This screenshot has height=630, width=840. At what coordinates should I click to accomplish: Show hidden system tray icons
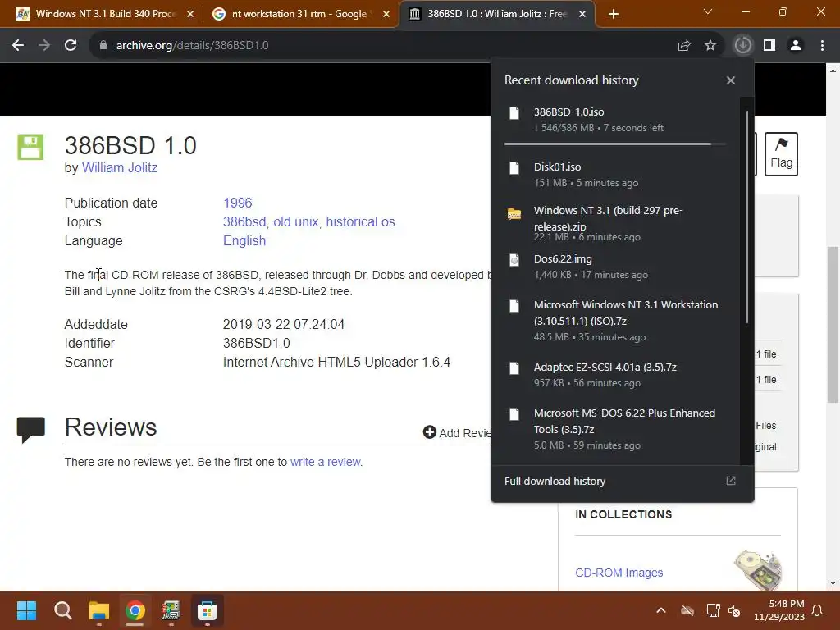(x=661, y=610)
